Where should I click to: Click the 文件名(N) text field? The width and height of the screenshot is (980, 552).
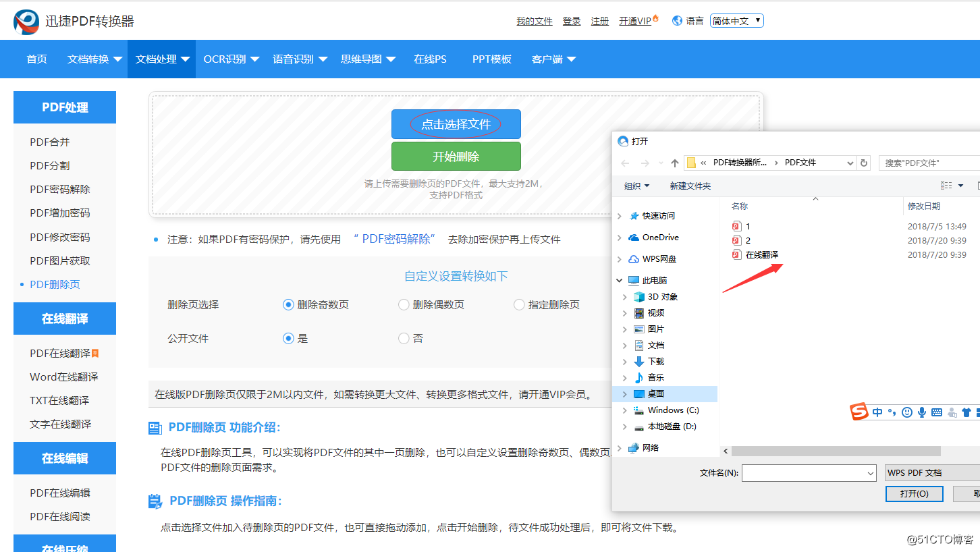(x=803, y=473)
